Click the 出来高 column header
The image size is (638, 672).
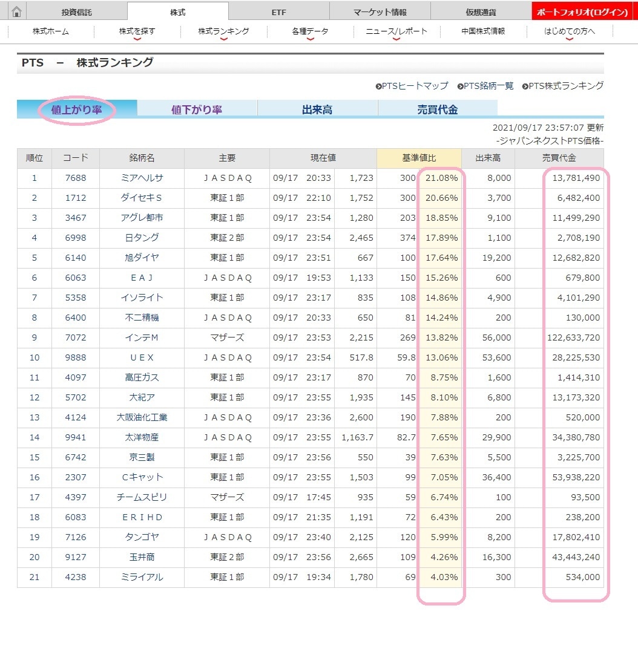click(x=488, y=158)
